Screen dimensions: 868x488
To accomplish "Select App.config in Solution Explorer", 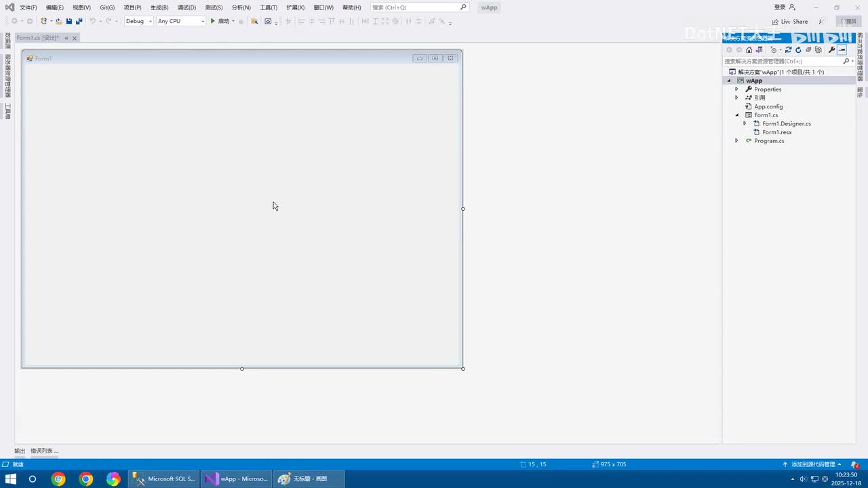I will pos(768,106).
